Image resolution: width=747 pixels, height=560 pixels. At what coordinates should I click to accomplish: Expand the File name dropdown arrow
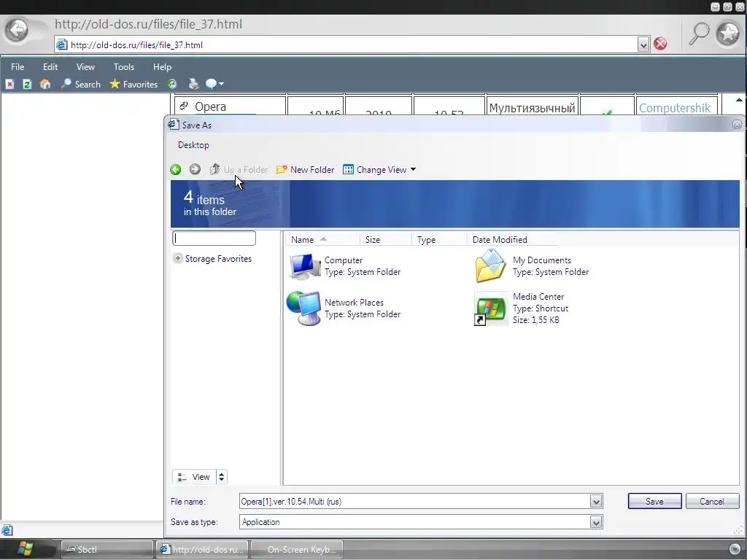(x=596, y=502)
